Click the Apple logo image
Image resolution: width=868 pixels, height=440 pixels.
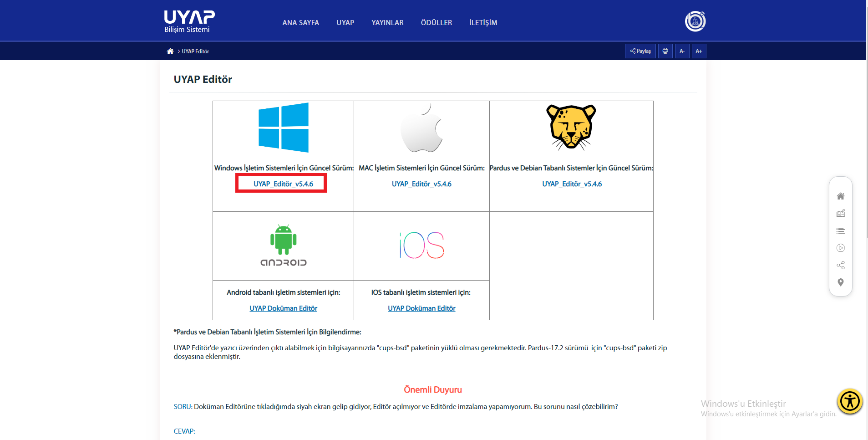[x=421, y=128]
